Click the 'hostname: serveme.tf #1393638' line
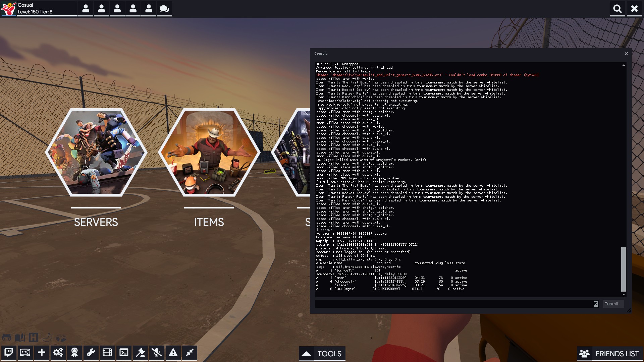 tap(345, 237)
